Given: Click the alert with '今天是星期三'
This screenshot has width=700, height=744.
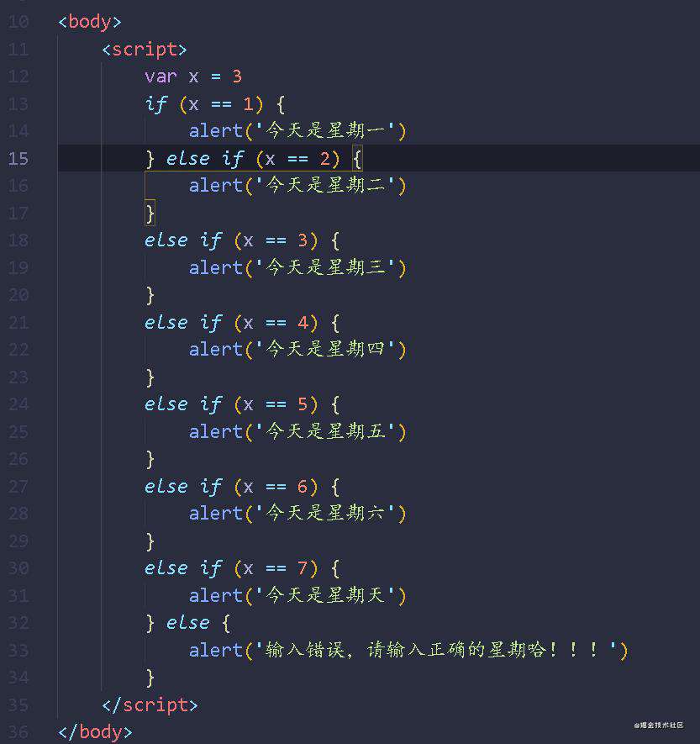Looking at the screenshot, I should pyautogui.click(x=297, y=267).
